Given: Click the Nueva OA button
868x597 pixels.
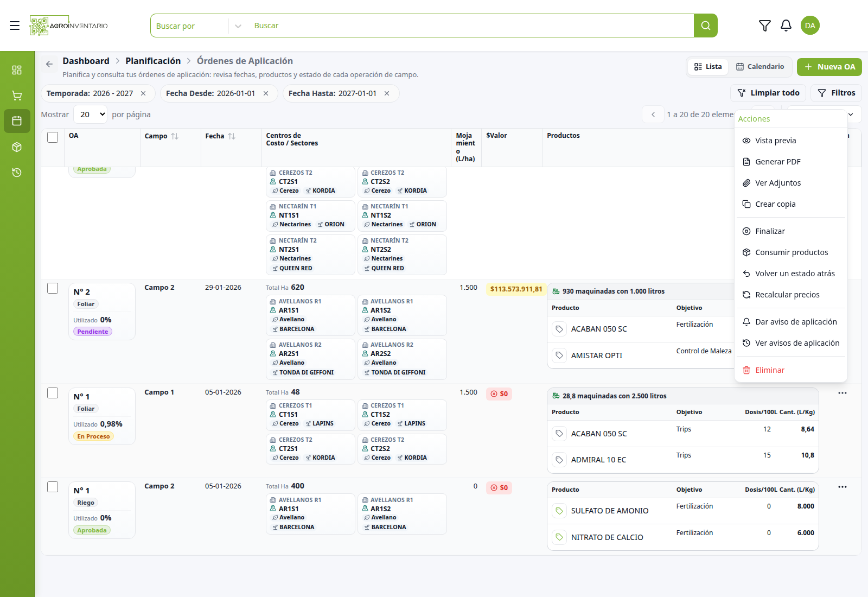Looking at the screenshot, I should tap(829, 67).
